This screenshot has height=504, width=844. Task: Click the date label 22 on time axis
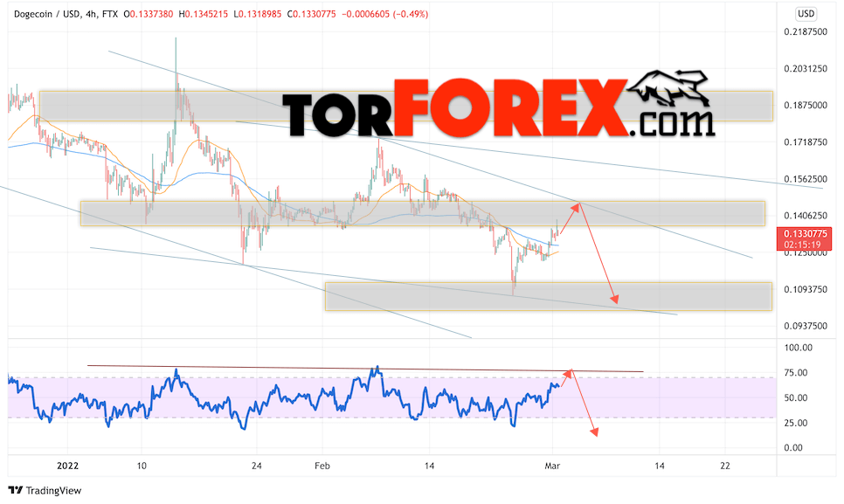coord(725,466)
